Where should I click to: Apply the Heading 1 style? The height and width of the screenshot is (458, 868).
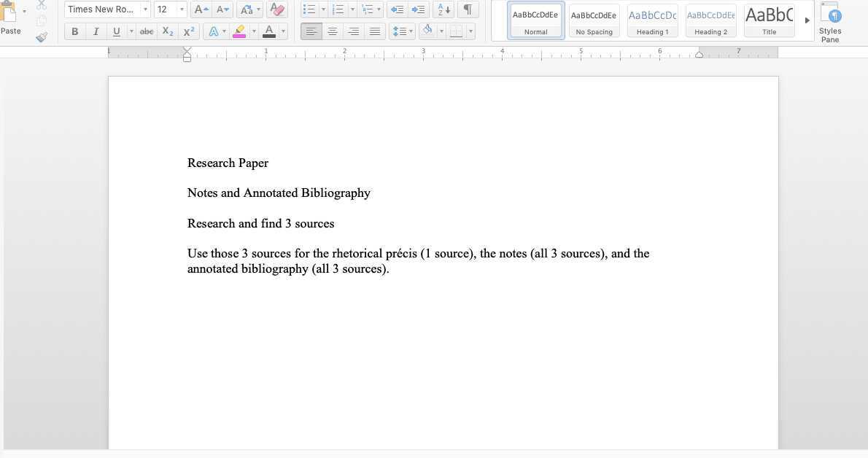tap(652, 20)
